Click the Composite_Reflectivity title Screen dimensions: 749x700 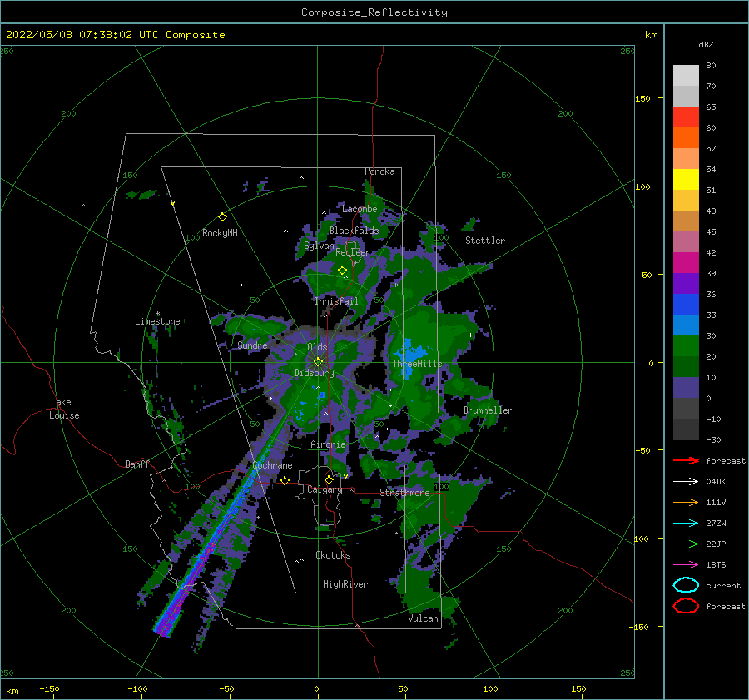point(374,12)
